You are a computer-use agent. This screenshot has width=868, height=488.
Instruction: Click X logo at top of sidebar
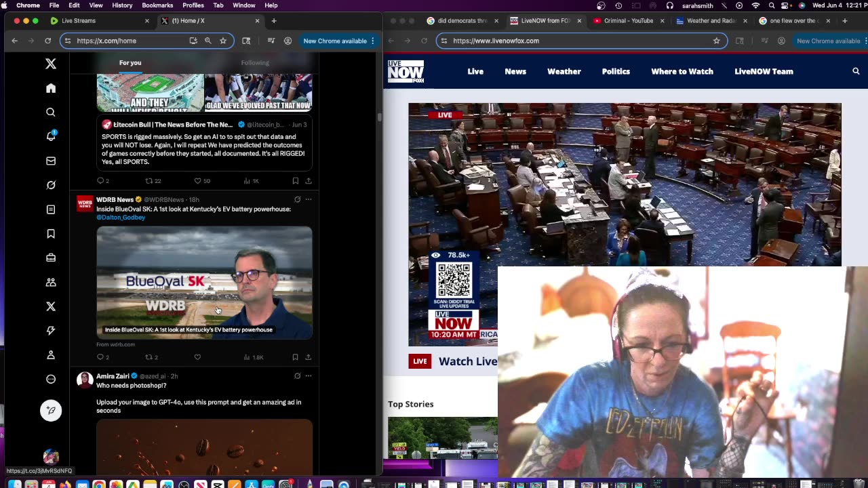tap(51, 64)
